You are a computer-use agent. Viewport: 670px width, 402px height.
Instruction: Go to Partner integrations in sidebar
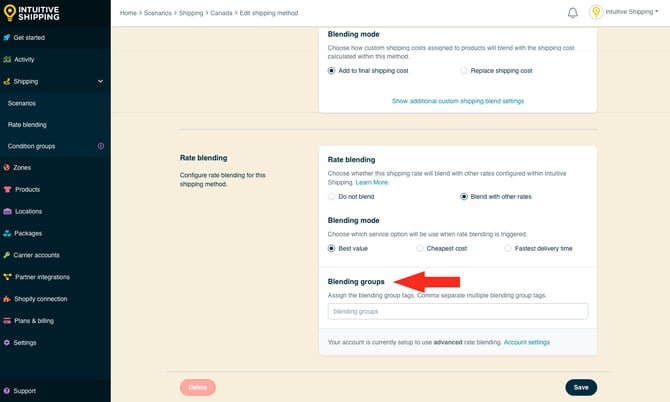[x=42, y=277]
